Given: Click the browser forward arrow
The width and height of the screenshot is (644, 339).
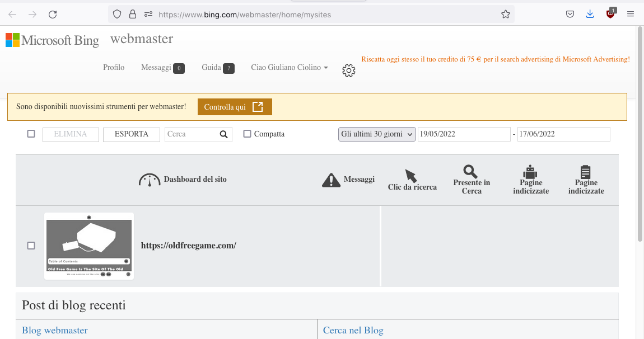Looking at the screenshot, I should point(32,15).
